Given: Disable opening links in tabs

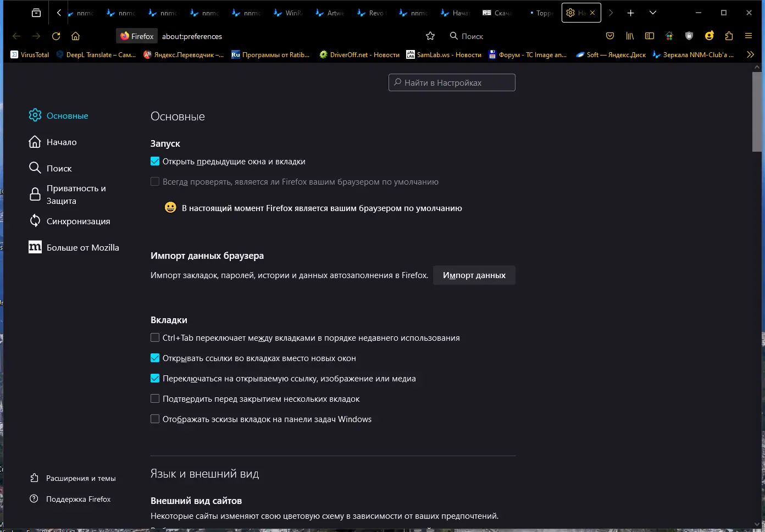Looking at the screenshot, I should tap(155, 358).
